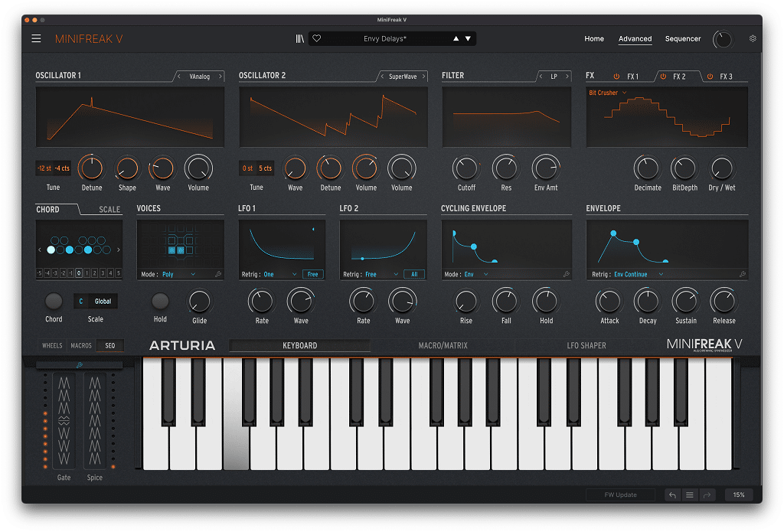
Task: Click the undo arrow in status bar
Action: [672, 495]
